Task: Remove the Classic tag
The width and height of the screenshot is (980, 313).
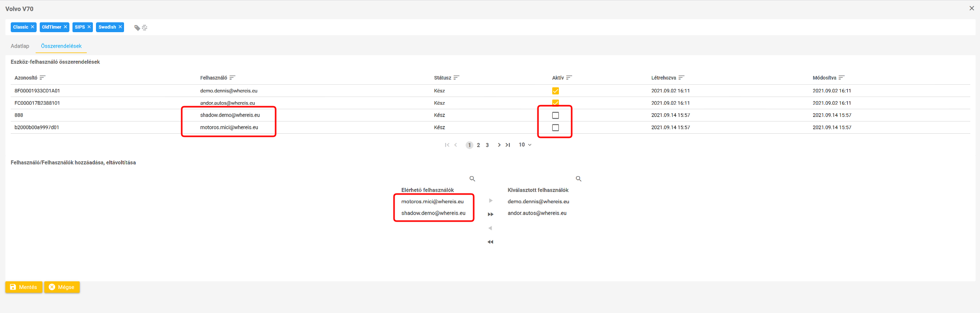Action: (32, 27)
